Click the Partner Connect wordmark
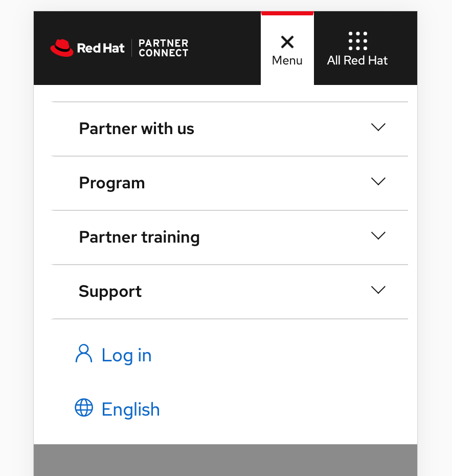Viewport: 452px width, 476px height. point(164,48)
